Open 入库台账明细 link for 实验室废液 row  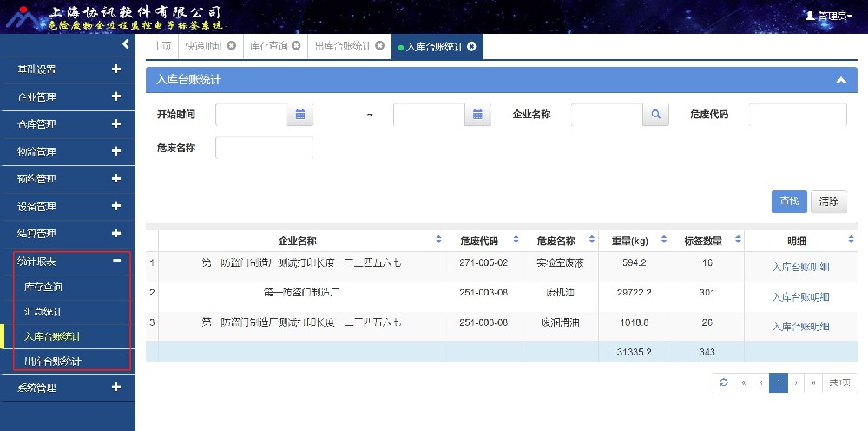(800, 267)
